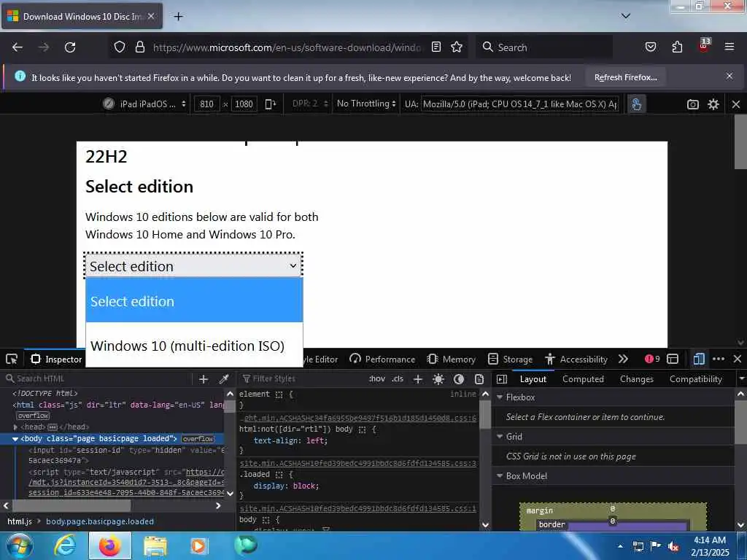Click the viewport height field 1080
Image resolution: width=747 pixels, height=560 pixels.
coord(244,104)
